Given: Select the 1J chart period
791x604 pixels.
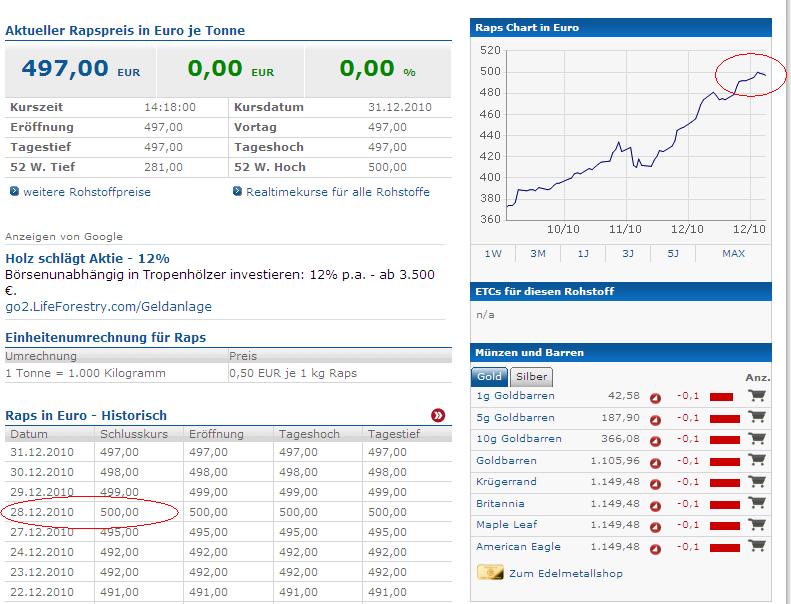Looking at the screenshot, I should tap(583, 254).
